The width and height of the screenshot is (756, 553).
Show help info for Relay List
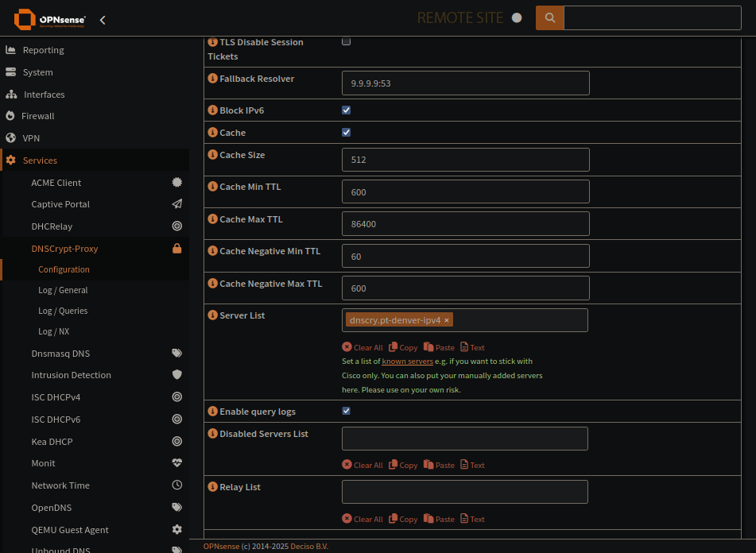212,486
